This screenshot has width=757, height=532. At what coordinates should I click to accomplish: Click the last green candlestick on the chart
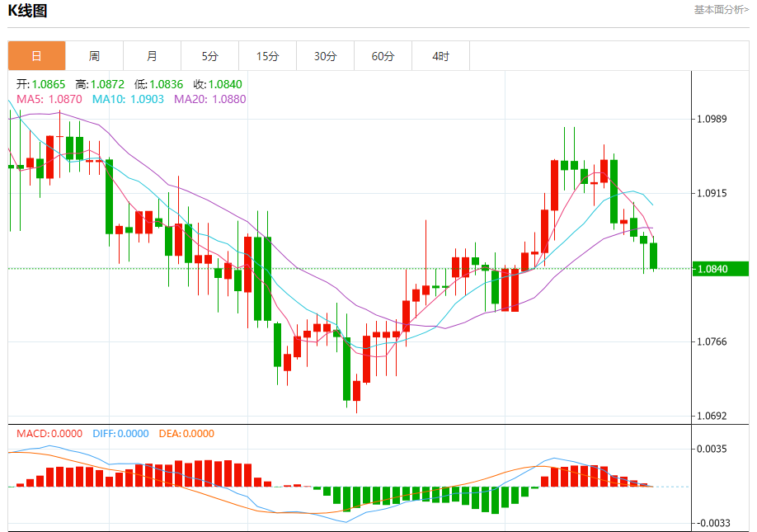point(654,256)
